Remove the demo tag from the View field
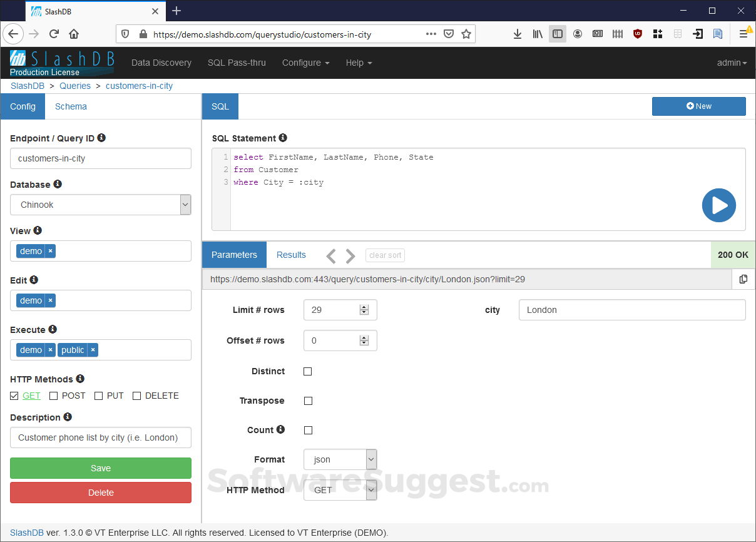 [x=50, y=250]
